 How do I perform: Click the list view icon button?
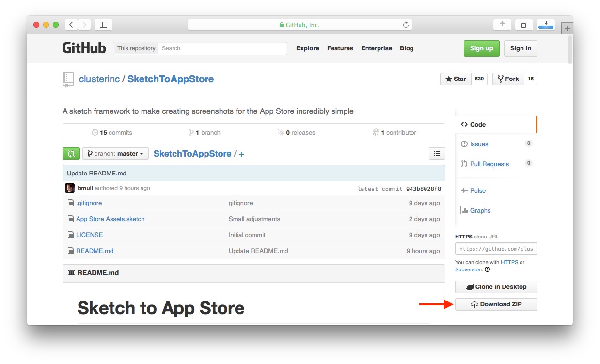pos(437,154)
